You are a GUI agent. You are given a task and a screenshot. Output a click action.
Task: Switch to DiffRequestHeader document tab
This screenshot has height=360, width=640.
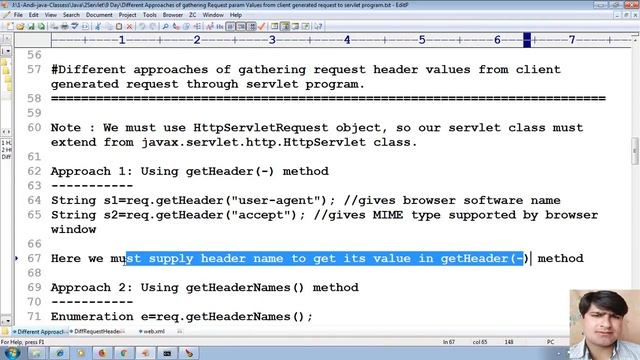click(97, 332)
